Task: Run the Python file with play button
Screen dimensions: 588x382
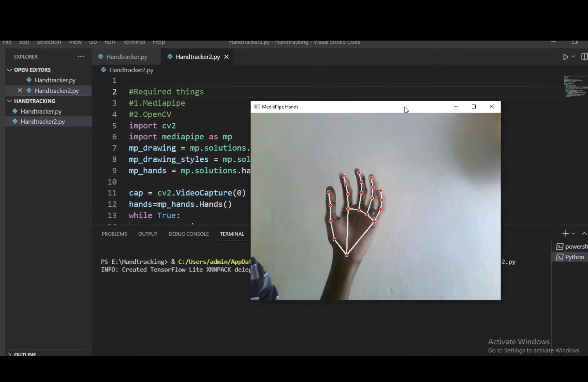Action: (566, 57)
